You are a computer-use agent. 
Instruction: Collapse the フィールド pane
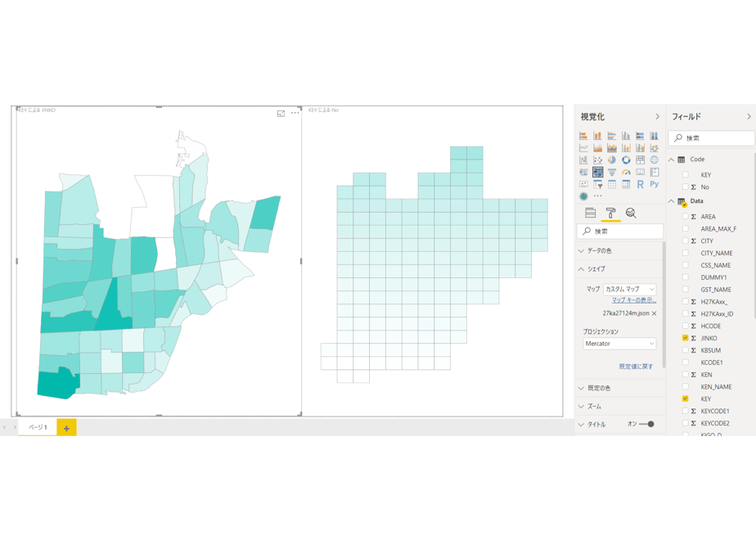pos(749,117)
